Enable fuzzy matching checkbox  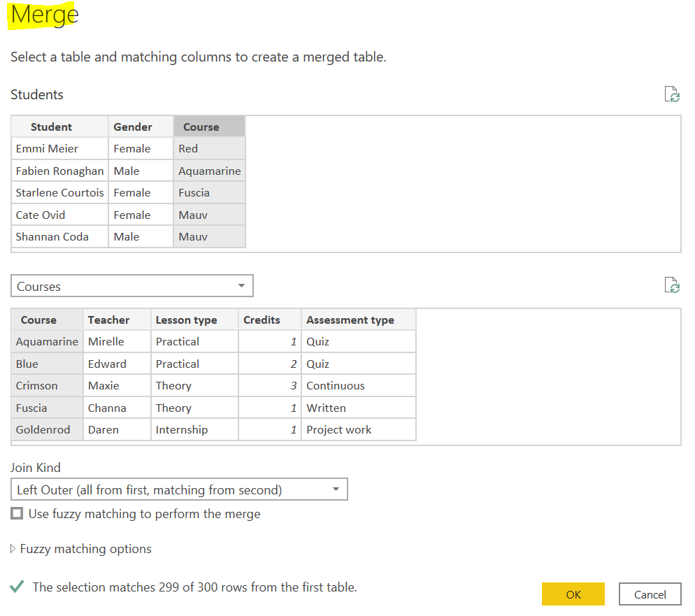pos(17,514)
